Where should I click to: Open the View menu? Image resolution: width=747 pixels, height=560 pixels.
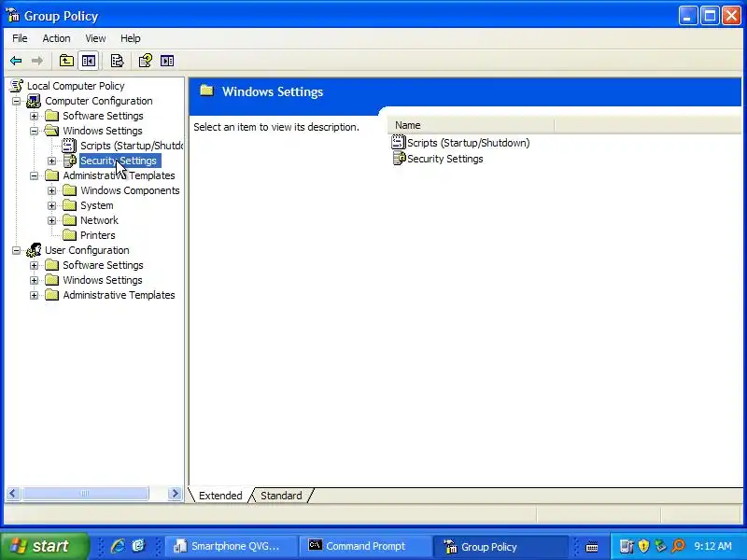pyautogui.click(x=95, y=38)
